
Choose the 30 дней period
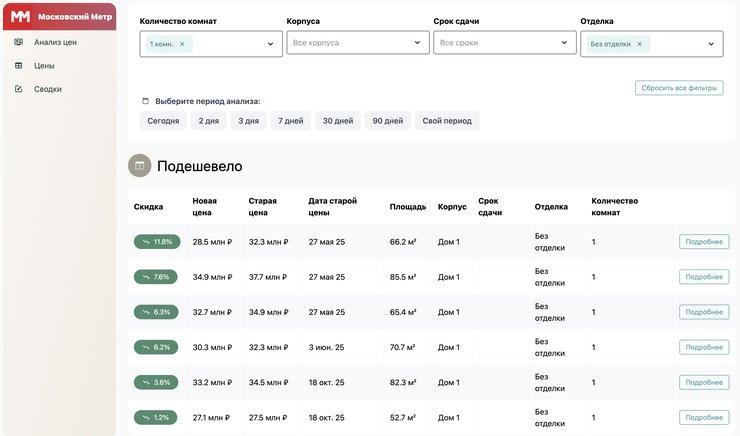[x=337, y=121]
